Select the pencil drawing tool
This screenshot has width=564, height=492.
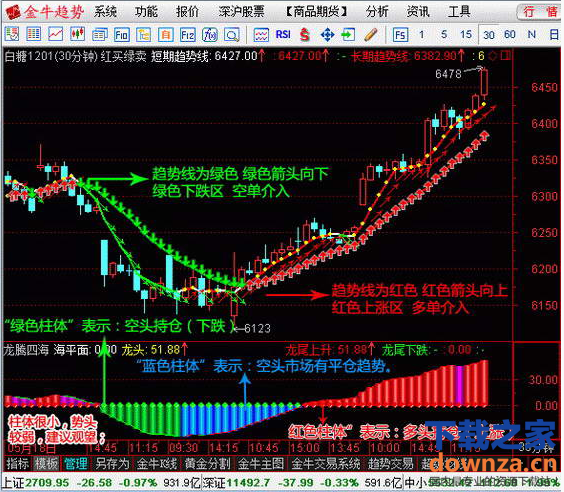click(371, 35)
